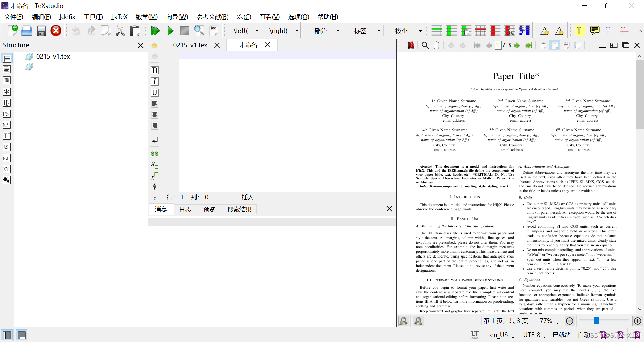Screen dimensions: 644x342
Task: Open the 选项(O) menu
Action: point(299,17)
